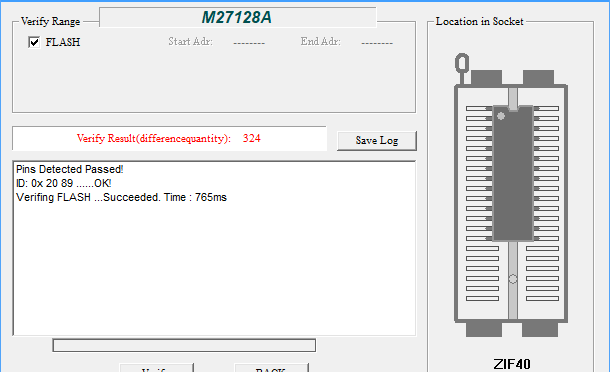Image resolution: width=610 pixels, height=372 pixels.
Task: Click the small circle below the chip in socket
Action: coord(513,279)
